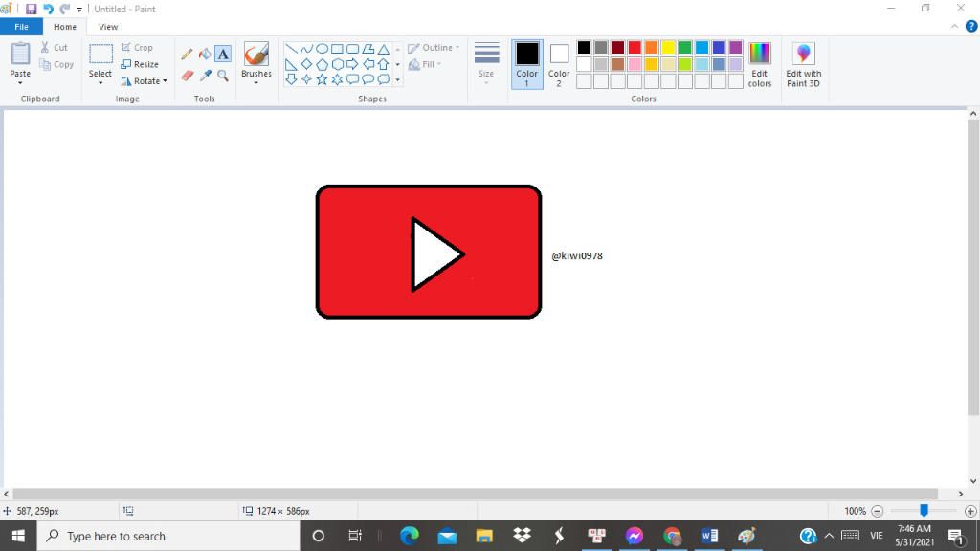The height and width of the screenshot is (551, 980).
Task: Open the Windows Start menu
Action: point(18,536)
